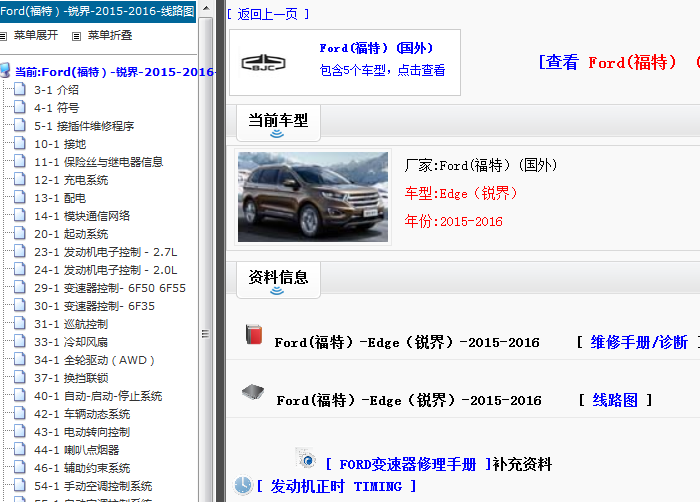Click 包含5个车型,点击查看 link

382,70
